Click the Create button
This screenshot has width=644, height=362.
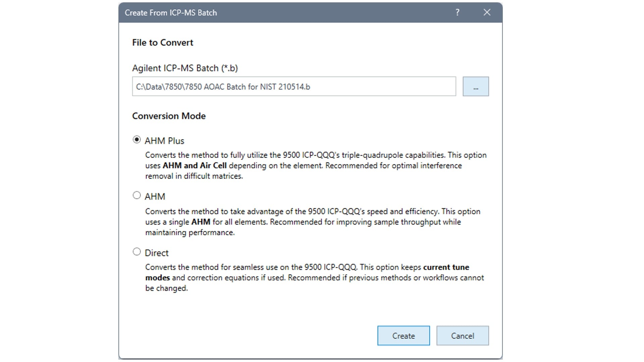[x=404, y=336]
